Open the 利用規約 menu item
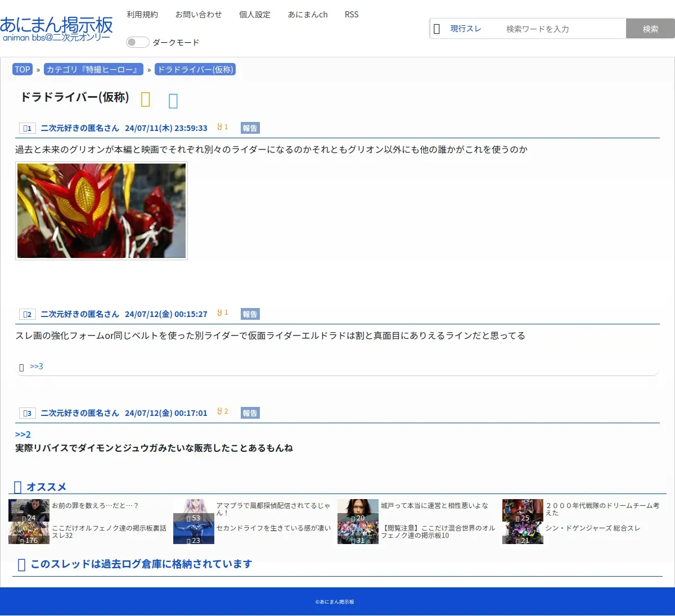The image size is (675, 616). tap(142, 15)
